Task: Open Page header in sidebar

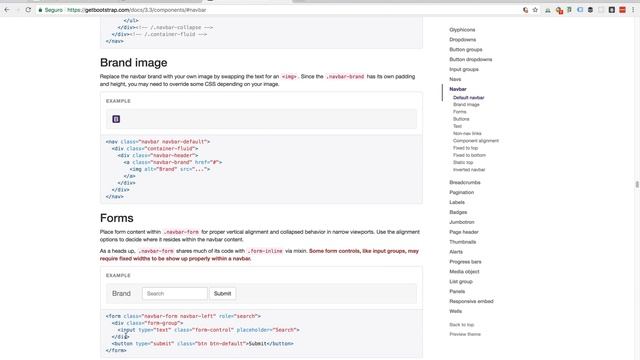Action: click(464, 232)
